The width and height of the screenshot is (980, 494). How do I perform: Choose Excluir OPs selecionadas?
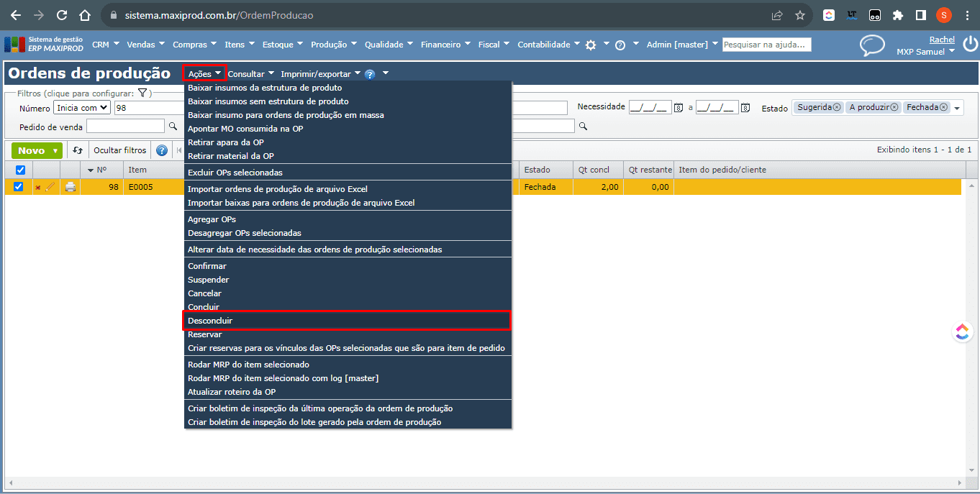tap(347, 173)
